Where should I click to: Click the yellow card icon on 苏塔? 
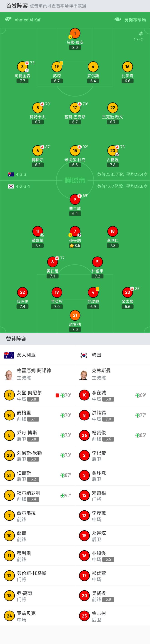[x=61, y=63]
